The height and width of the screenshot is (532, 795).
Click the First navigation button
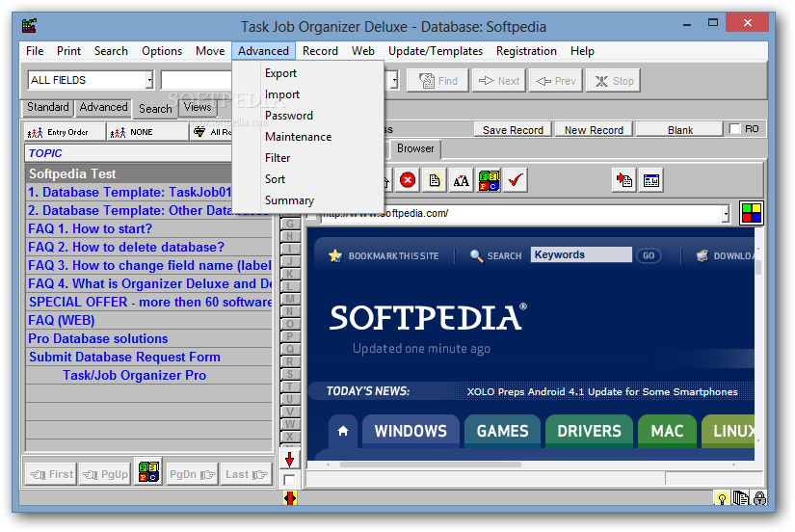coord(51,475)
